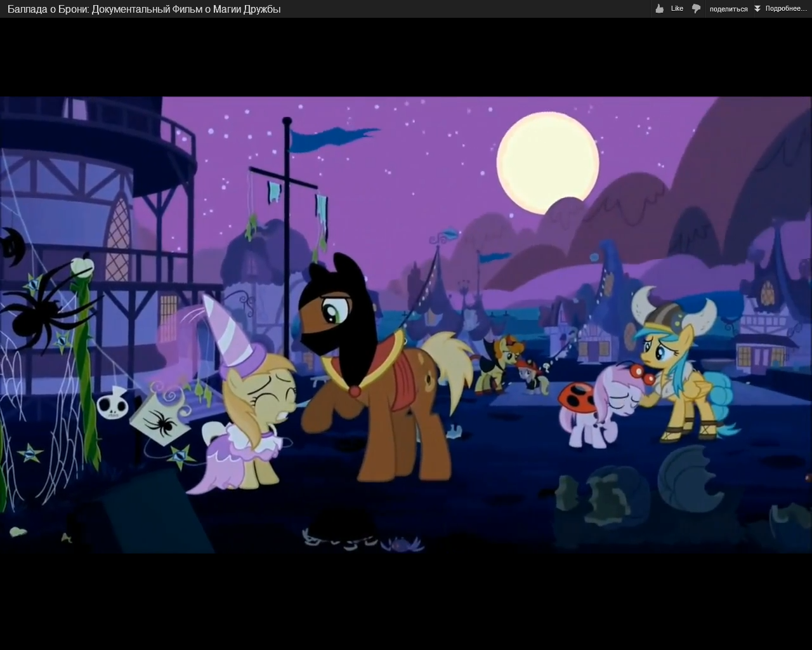Click the video title Баллада о Брони
Image resolution: width=812 pixels, height=650 pixels.
coord(144,9)
